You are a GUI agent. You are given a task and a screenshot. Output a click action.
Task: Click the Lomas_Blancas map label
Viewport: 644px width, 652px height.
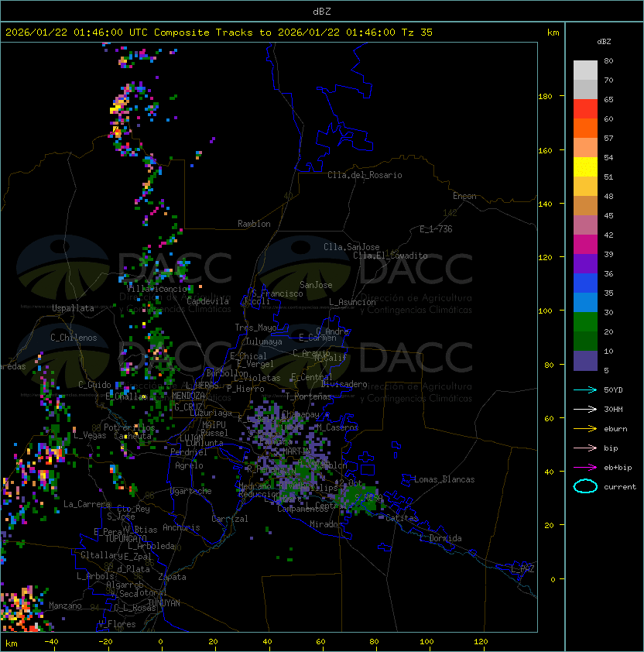coord(444,479)
